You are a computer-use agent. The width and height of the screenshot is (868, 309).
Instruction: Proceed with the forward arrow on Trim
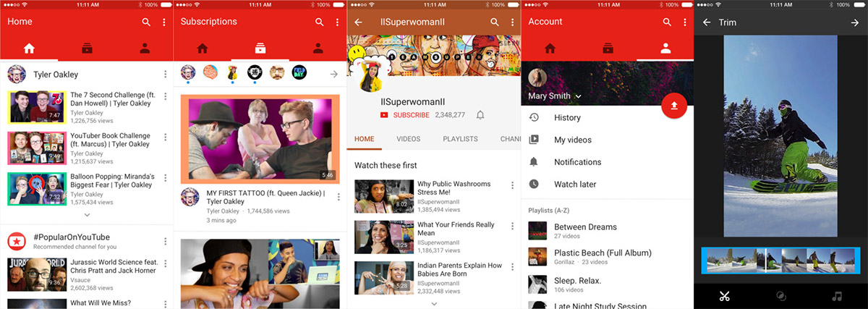point(854,22)
